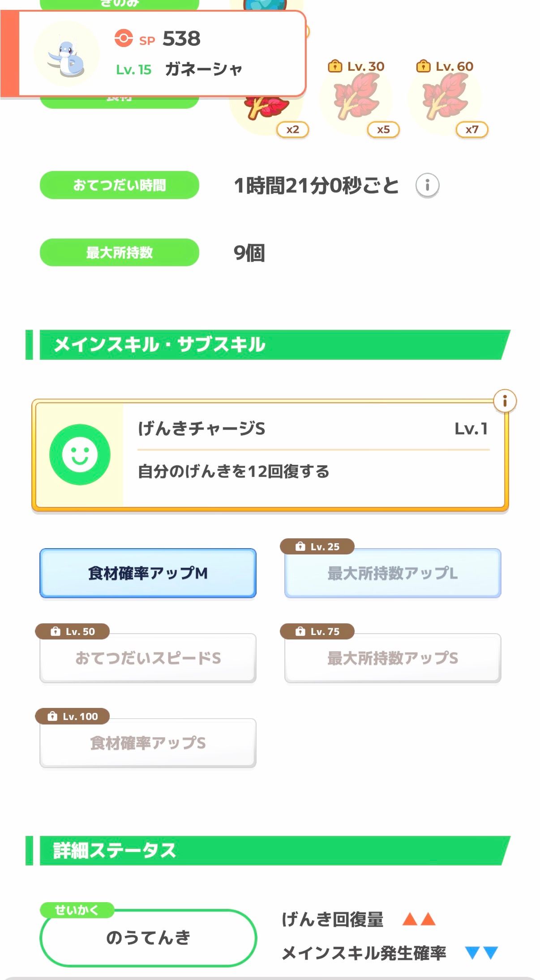Tap the info icon beside おてつだい時間
This screenshot has height=980, width=540.
[427, 185]
